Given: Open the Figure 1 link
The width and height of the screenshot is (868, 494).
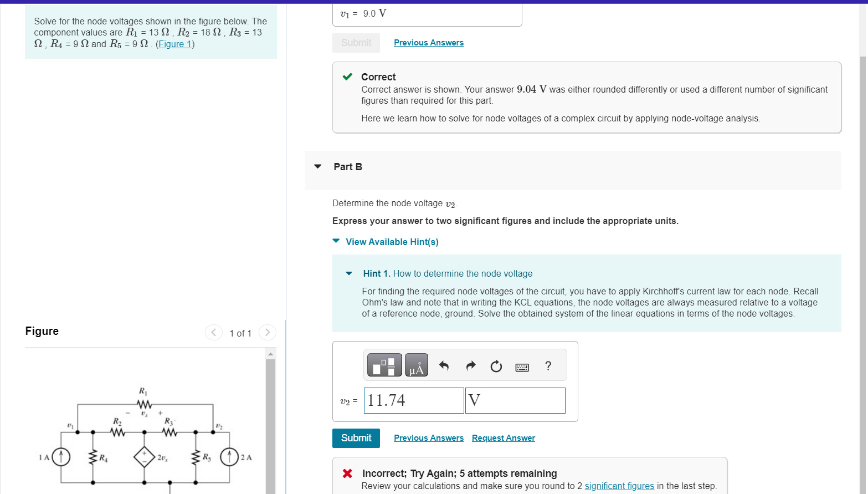Looking at the screenshot, I should click(x=174, y=44).
